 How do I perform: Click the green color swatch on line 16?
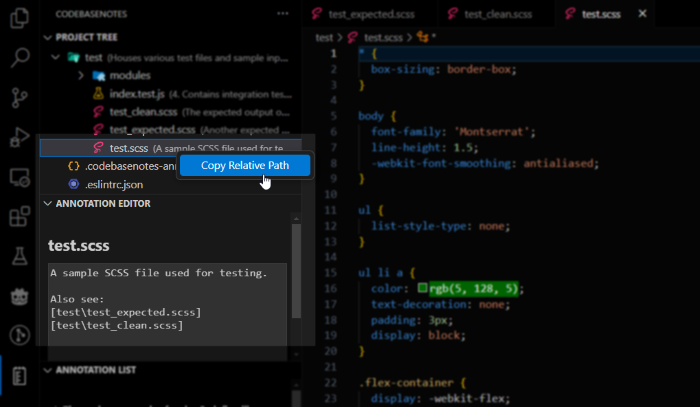pos(422,288)
